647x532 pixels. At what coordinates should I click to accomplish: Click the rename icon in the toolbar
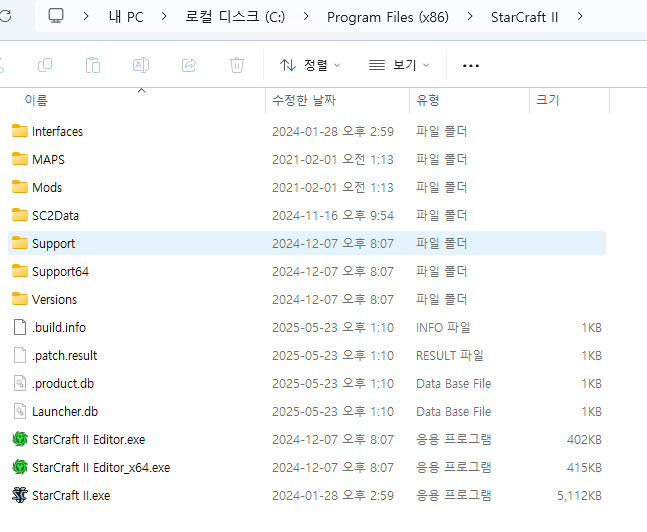click(141, 65)
